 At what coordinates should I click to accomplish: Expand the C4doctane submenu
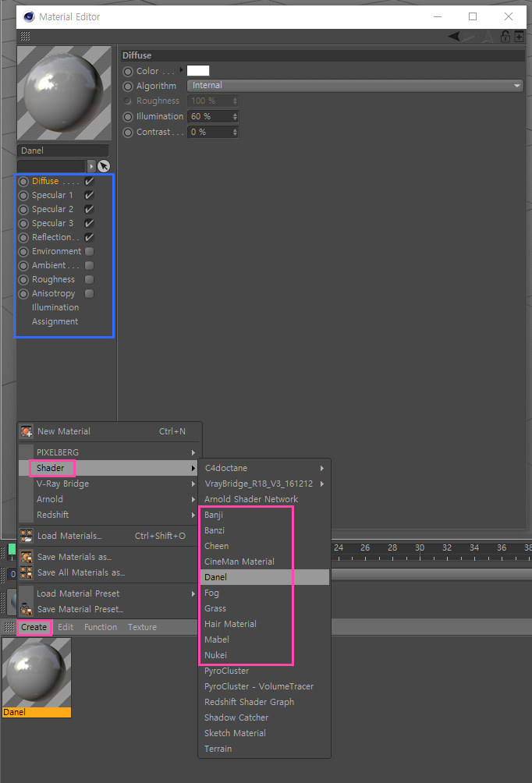click(x=321, y=469)
